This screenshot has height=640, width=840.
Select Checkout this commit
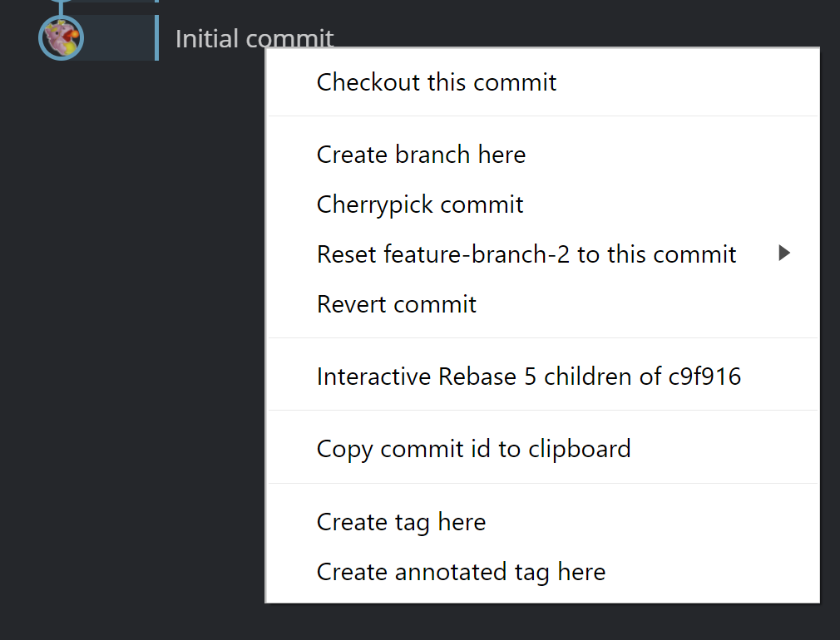tap(436, 82)
